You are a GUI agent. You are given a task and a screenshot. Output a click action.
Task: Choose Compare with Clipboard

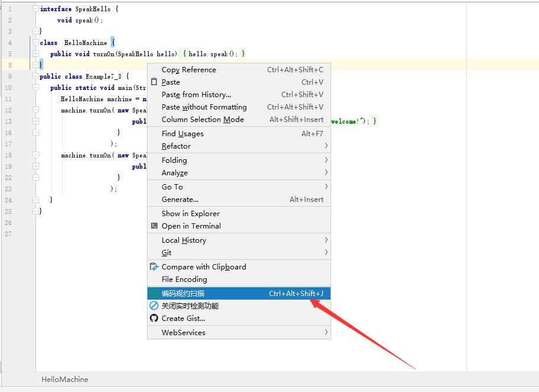coord(239,266)
